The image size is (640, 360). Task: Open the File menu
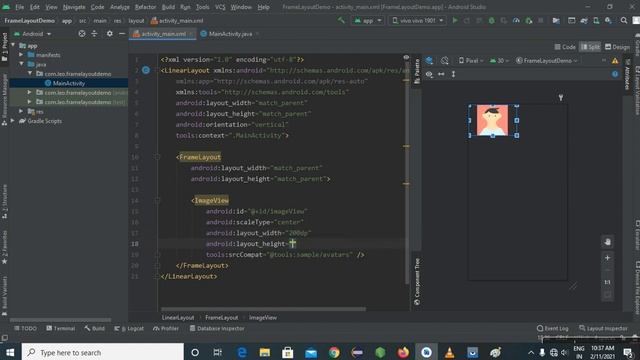coord(19,7)
